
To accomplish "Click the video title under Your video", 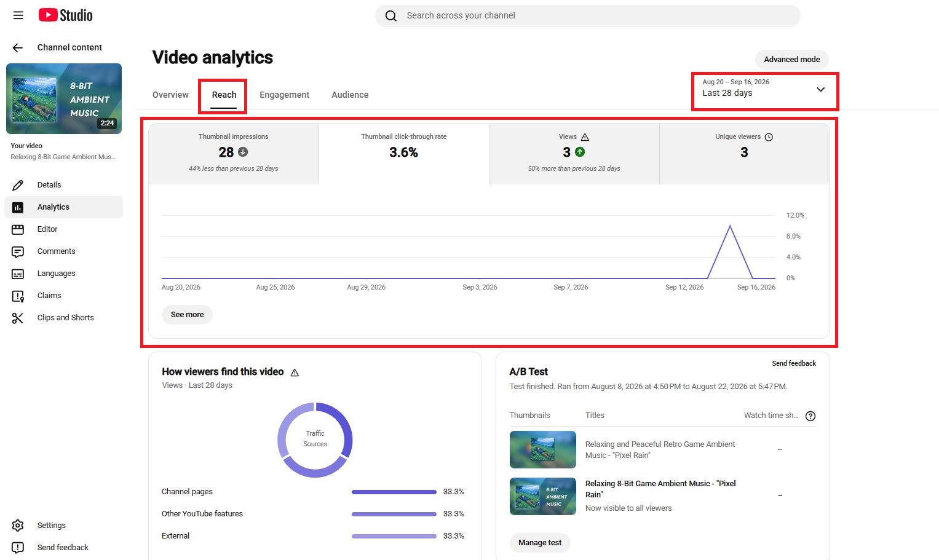I will click(x=63, y=157).
